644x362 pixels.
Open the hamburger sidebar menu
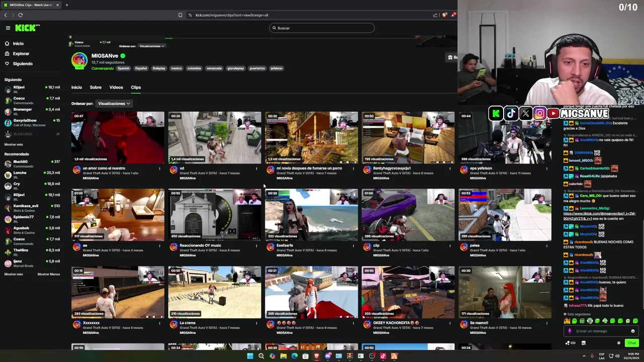point(8,28)
